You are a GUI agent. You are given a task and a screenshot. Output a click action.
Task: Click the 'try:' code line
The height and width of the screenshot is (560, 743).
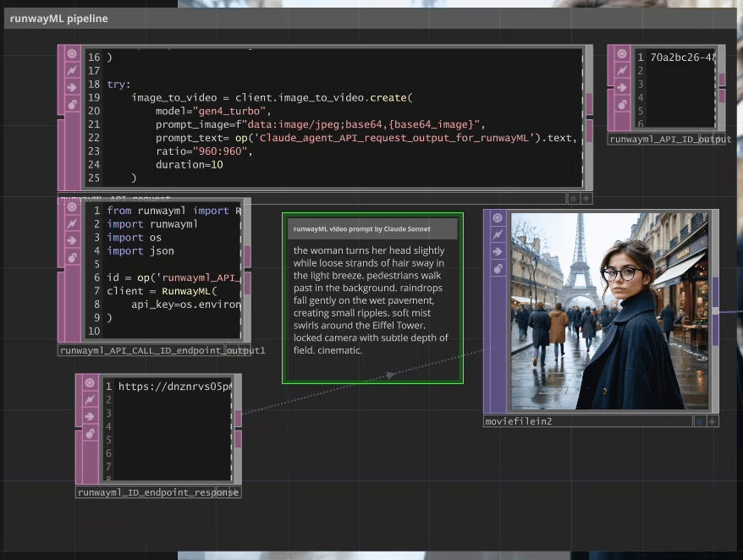(118, 85)
